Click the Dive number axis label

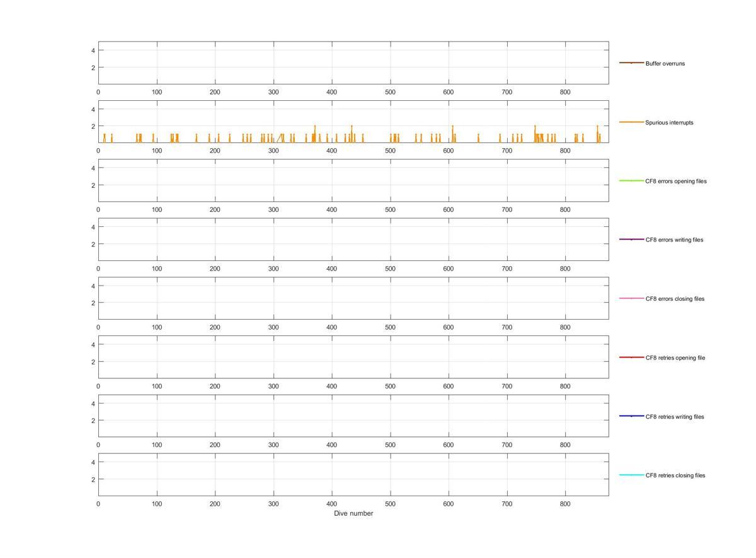353,513
